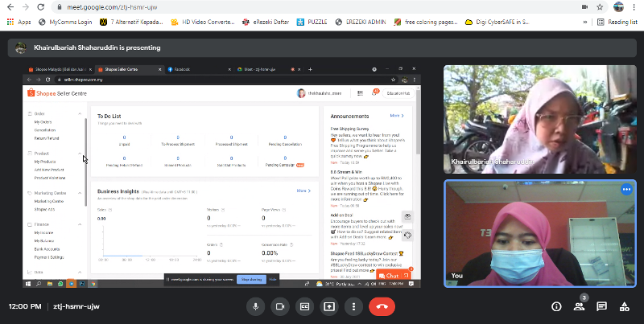The image size is (644, 324).
Task: Switch to the Meet tab in shared screen
Action: (268, 69)
